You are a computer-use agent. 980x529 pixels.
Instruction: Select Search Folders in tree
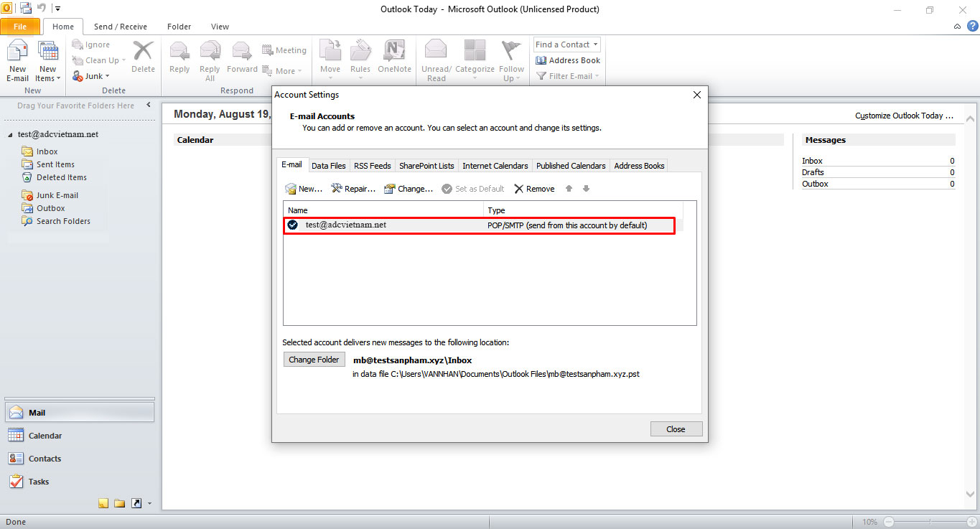point(56,221)
